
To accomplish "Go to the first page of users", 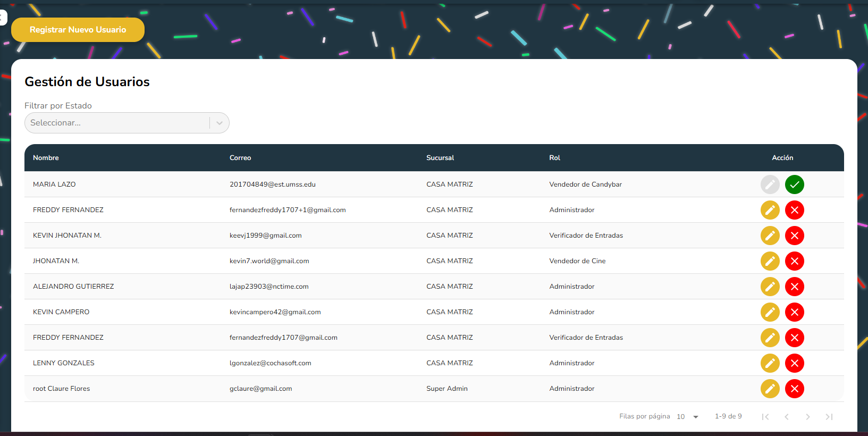I will pyautogui.click(x=765, y=417).
